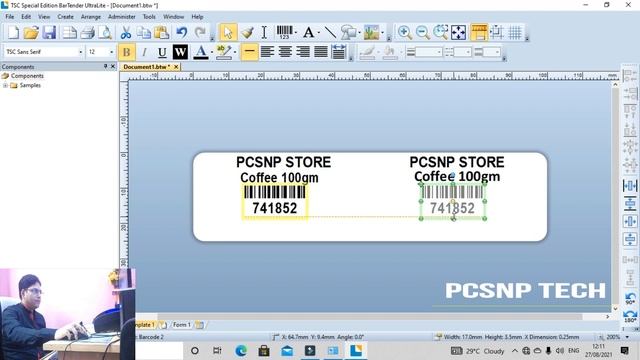Toggle Bold formatting
Screen dimensions: 640x360
(x=127, y=52)
